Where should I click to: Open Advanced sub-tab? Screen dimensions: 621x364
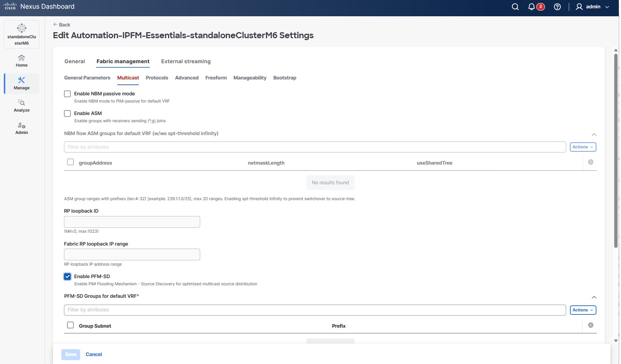click(x=187, y=78)
